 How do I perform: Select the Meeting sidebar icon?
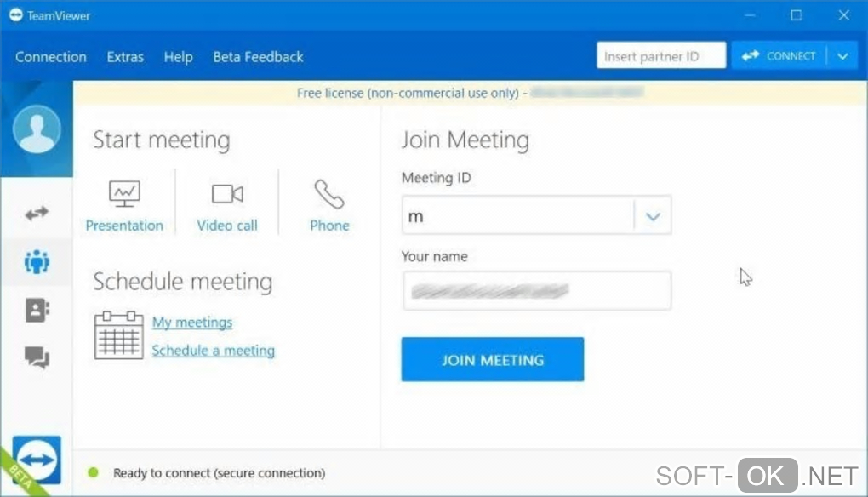pos(37,261)
